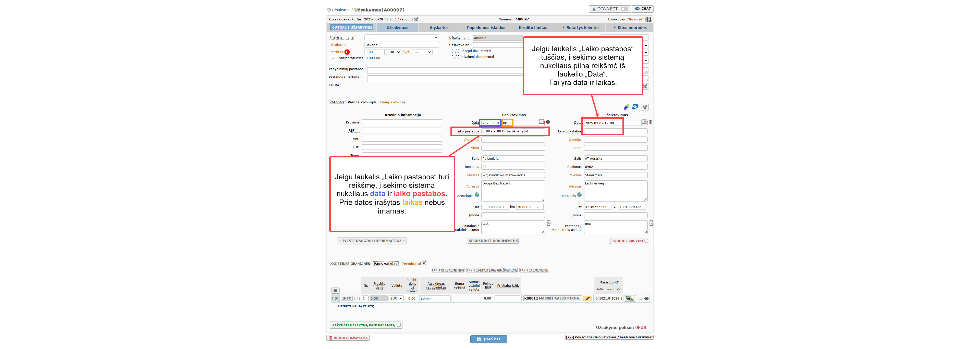The height and width of the screenshot is (349, 980).
Task: Click the round list icon beside Pasikrovimas date
Action: pyautogui.click(x=548, y=122)
